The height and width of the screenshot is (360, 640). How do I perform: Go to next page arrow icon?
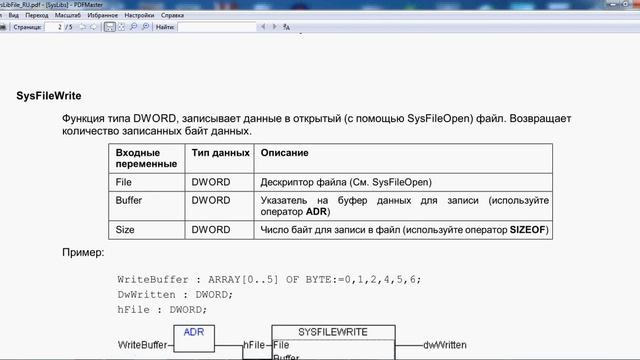click(x=93, y=27)
